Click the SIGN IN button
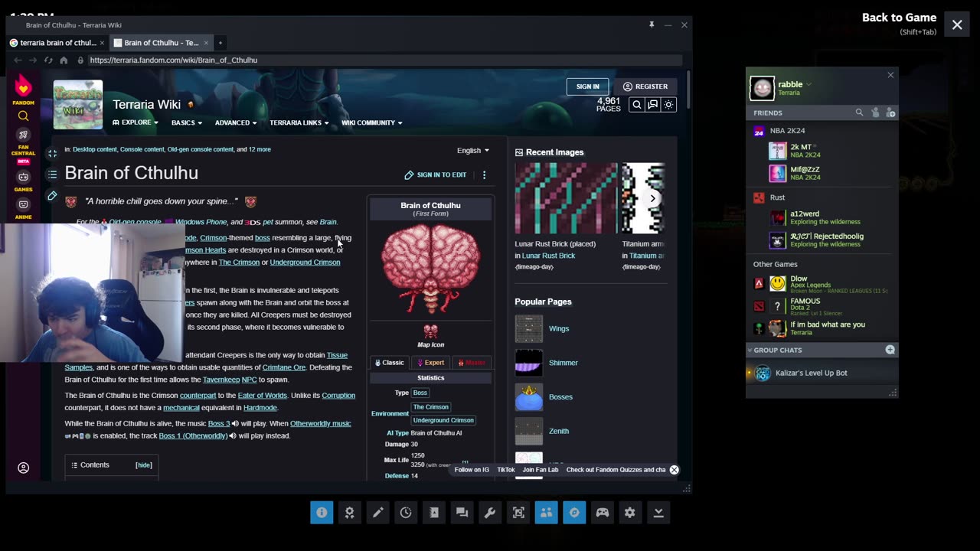980x551 pixels. 588,86
